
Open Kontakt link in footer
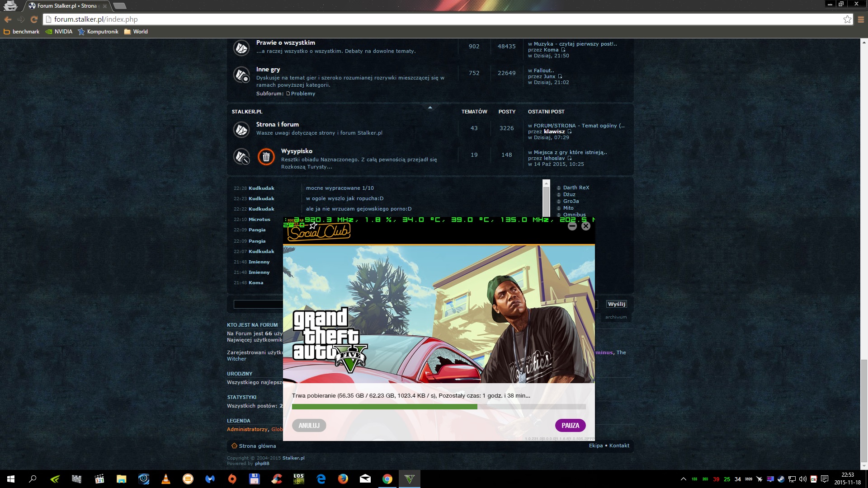tap(619, 446)
